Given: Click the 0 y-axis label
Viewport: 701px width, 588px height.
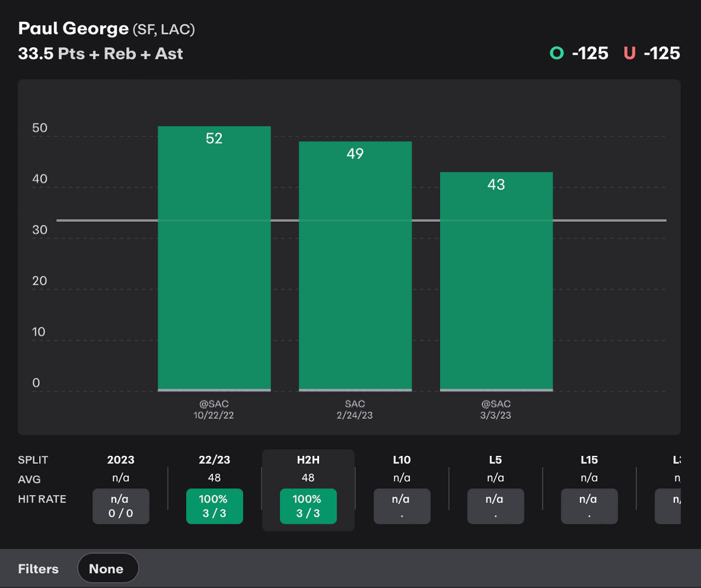Looking at the screenshot, I should pos(36,383).
